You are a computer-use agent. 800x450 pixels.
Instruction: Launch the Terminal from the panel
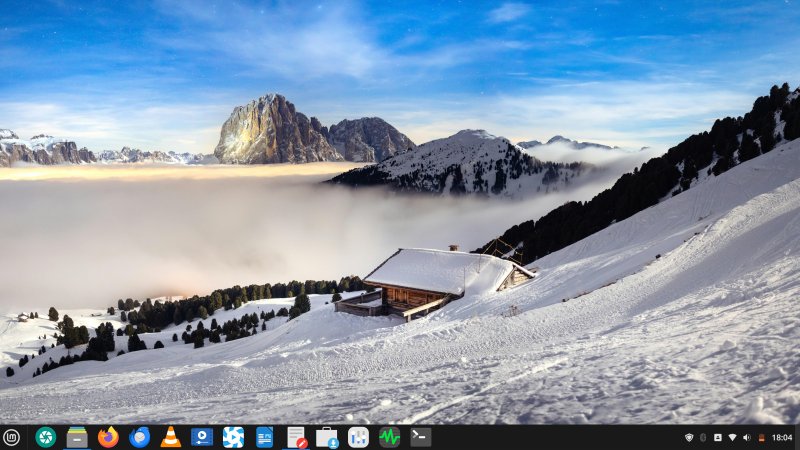421,437
